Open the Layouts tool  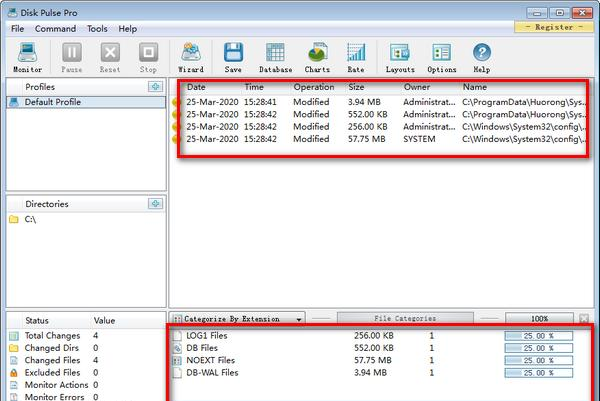click(x=400, y=57)
